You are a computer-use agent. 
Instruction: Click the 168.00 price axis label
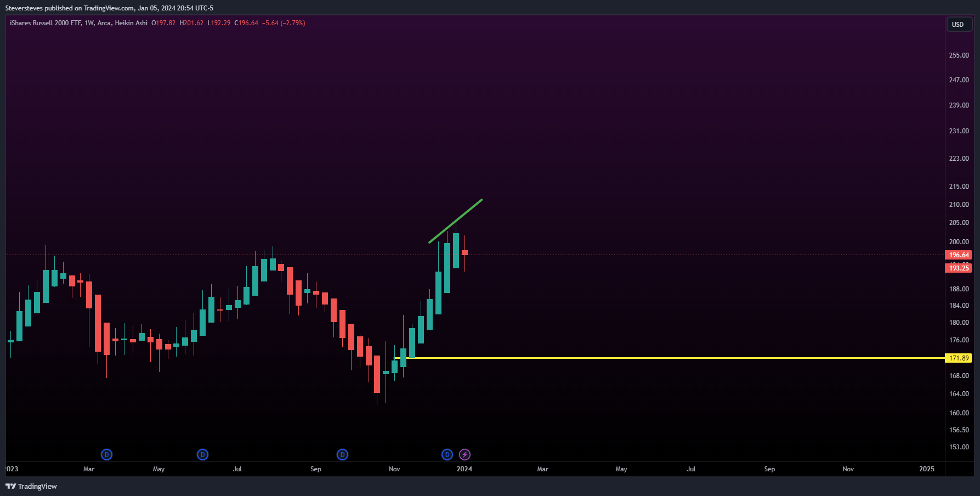pos(959,376)
